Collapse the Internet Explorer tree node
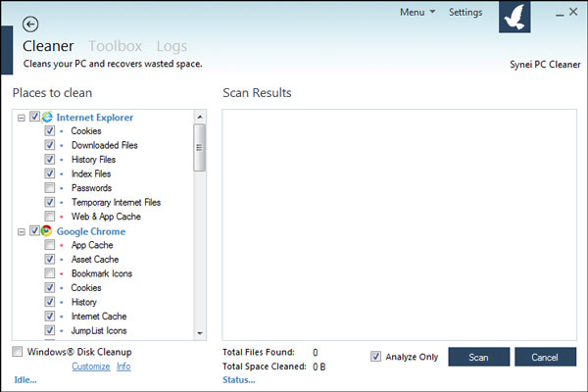 (22, 118)
